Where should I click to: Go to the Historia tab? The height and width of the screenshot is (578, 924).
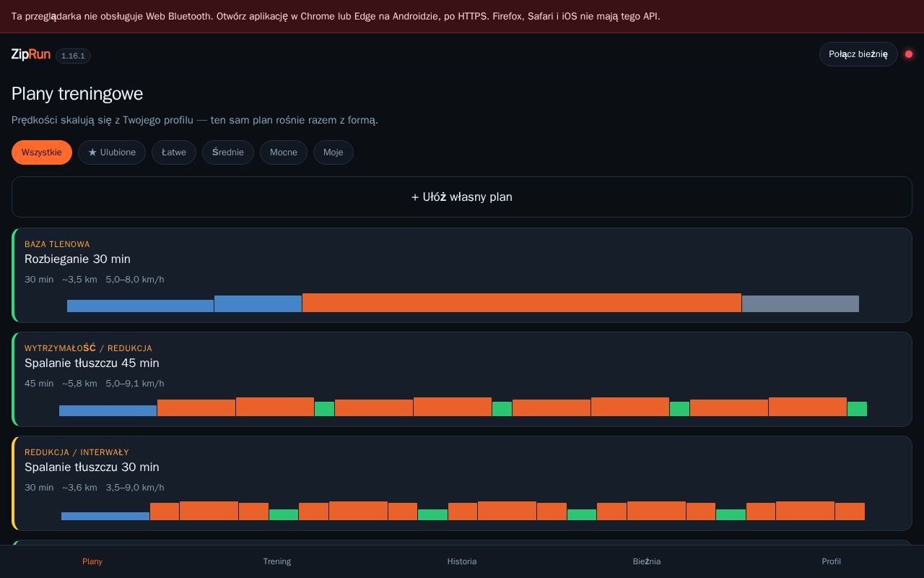462,561
